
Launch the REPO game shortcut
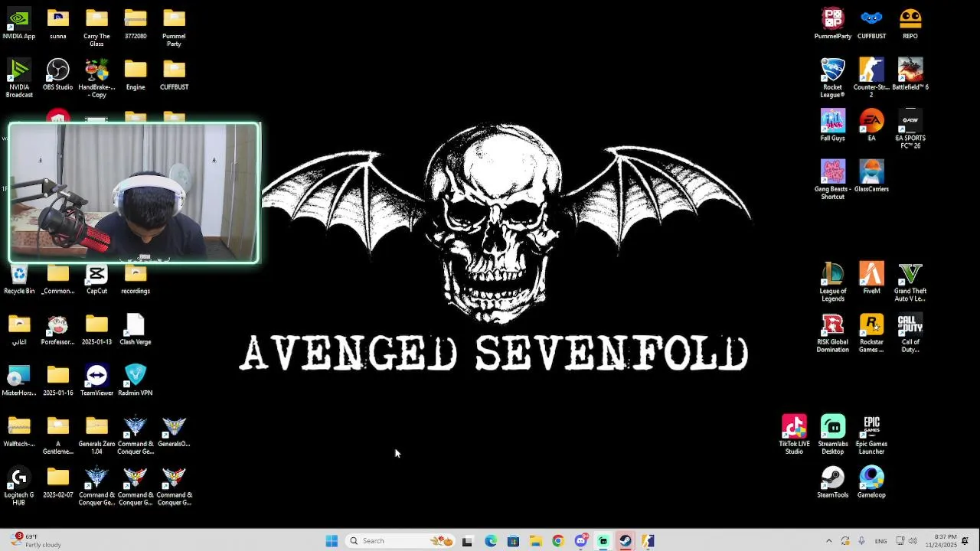click(910, 24)
